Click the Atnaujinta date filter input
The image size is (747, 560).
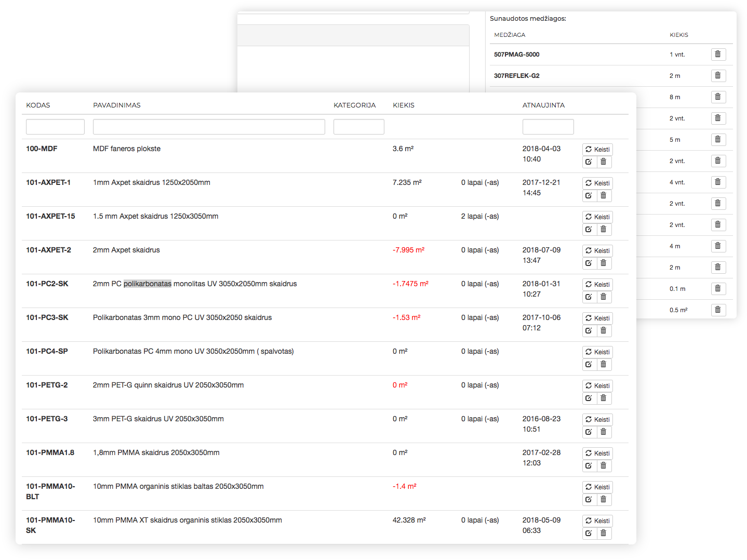[x=548, y=127]
